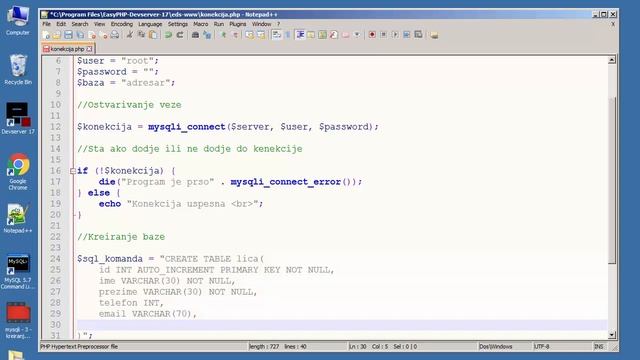Open the ? help menu

(278, 24)
